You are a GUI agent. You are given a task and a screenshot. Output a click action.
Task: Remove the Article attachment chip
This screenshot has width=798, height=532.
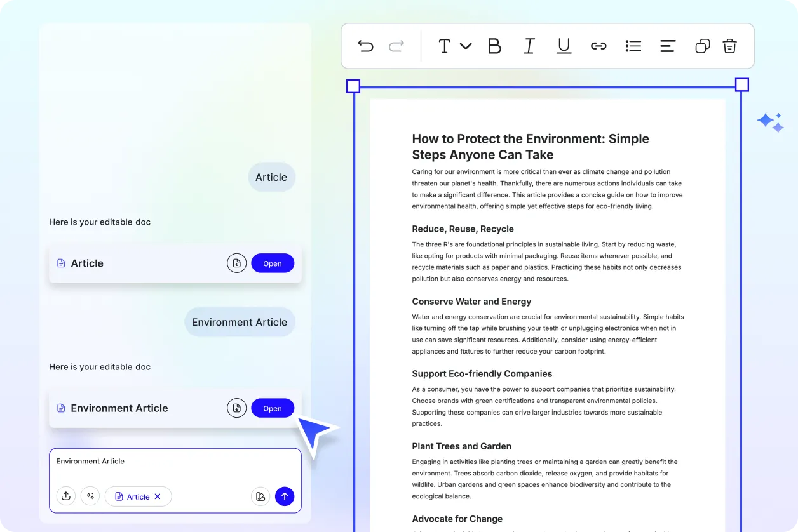click(x=156, y=496)
